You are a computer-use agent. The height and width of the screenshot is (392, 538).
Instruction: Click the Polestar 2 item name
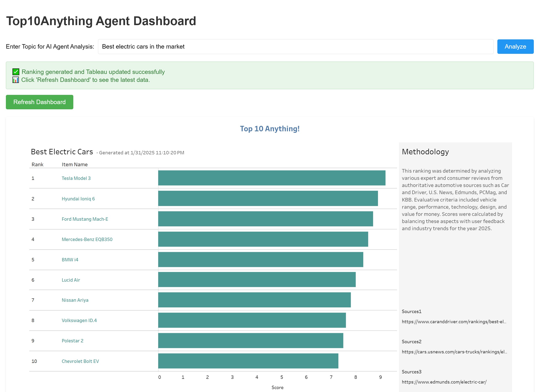pyautogui.click(x=72, y=340)
